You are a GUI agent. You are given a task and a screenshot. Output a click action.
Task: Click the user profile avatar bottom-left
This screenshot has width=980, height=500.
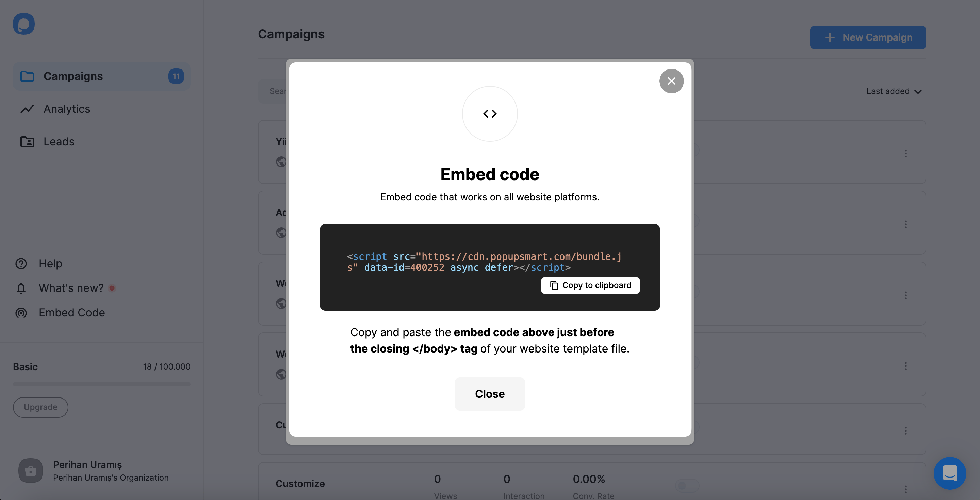(31, 471)
